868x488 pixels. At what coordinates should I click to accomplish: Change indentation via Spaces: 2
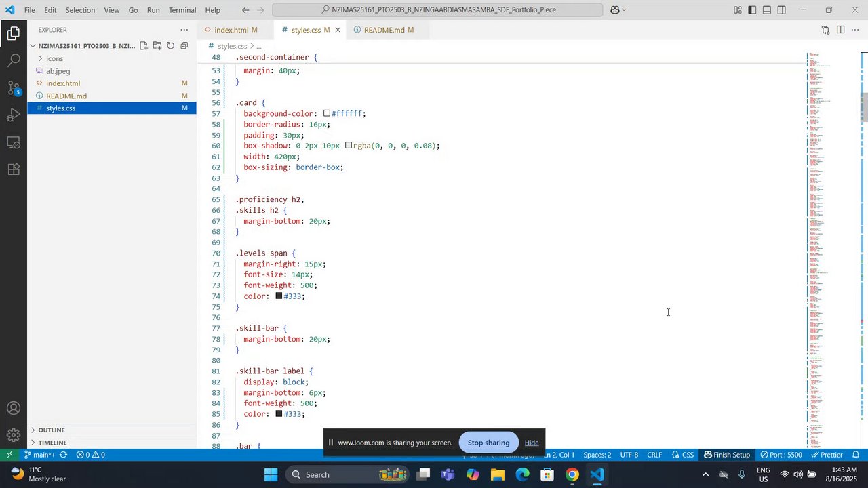pos(597,455)
